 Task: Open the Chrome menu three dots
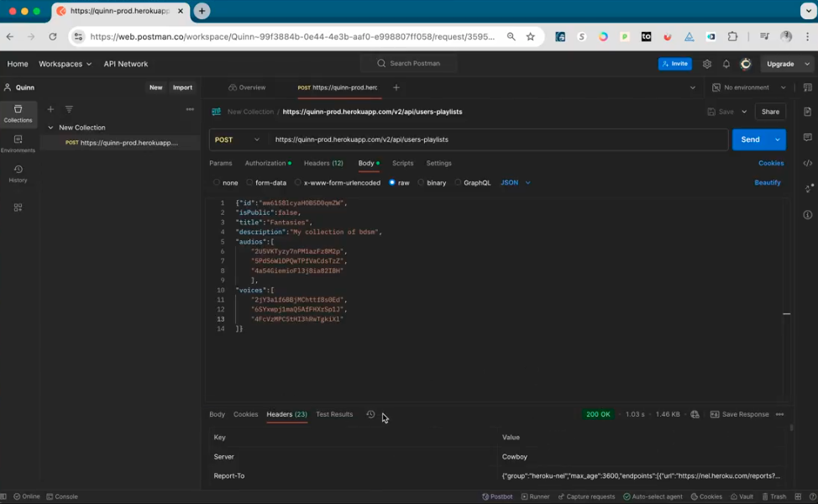pyautogui.click(x=808, y=36)
